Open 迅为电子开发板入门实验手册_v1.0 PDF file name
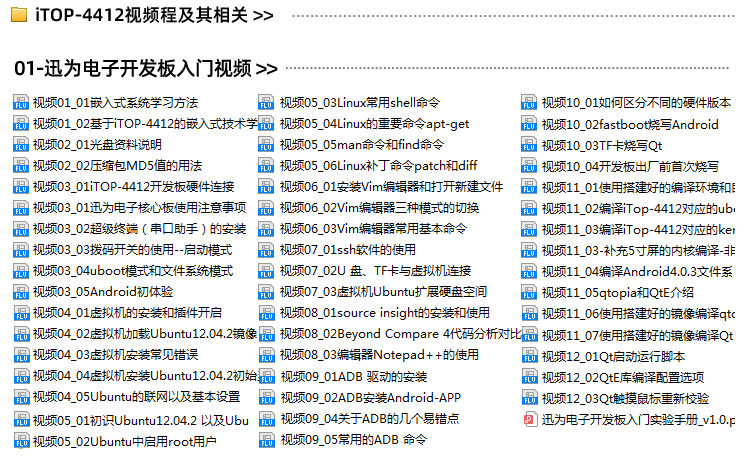The height and width of the screenshot is (469, 750). click(x=639, y=419)
